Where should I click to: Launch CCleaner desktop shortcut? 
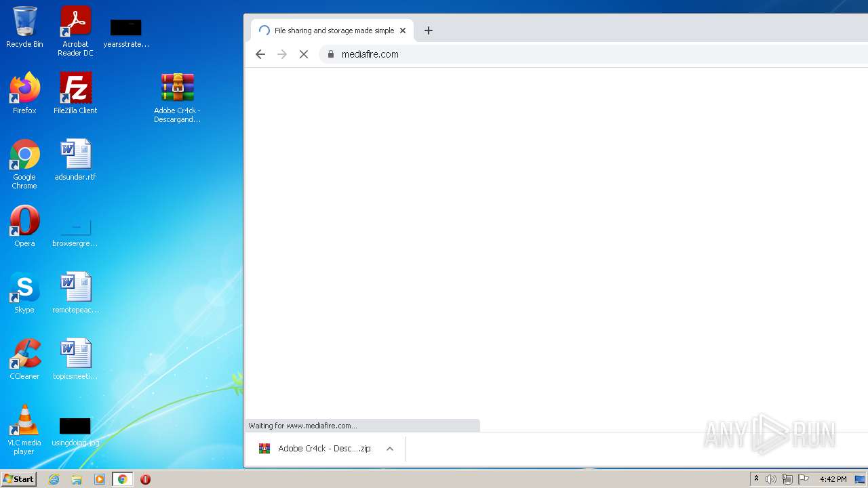click(x=24, y=359)
